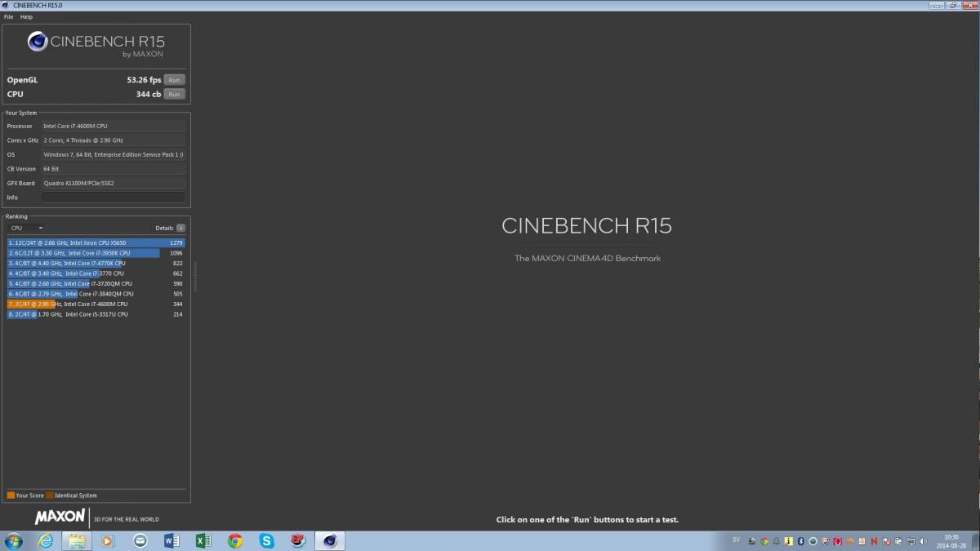Expand ranking Details arrow button
Image resolution: width=980 pixels, height=551 pixels.
tap(180, 228)
